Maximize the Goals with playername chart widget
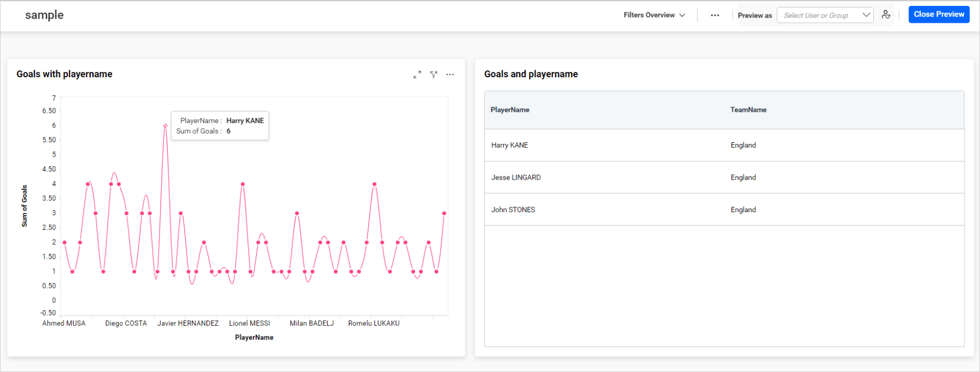980x372 pixels. point(417,75)
